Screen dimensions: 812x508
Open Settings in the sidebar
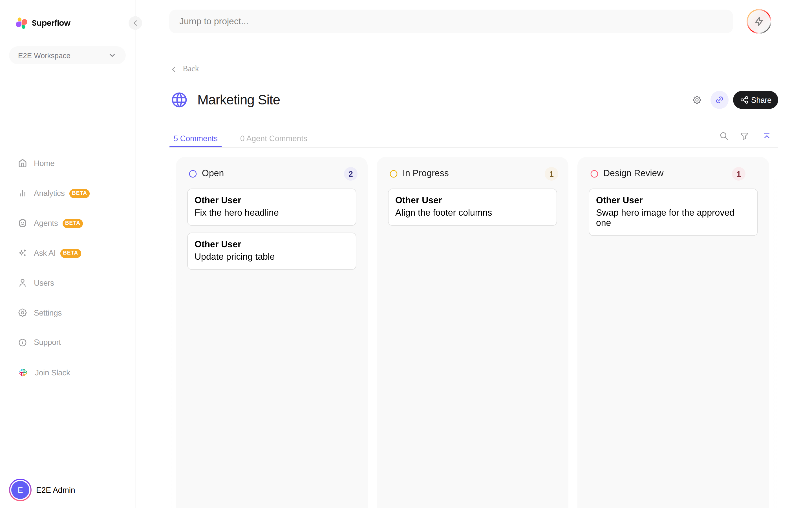click(x=48, y=313)
